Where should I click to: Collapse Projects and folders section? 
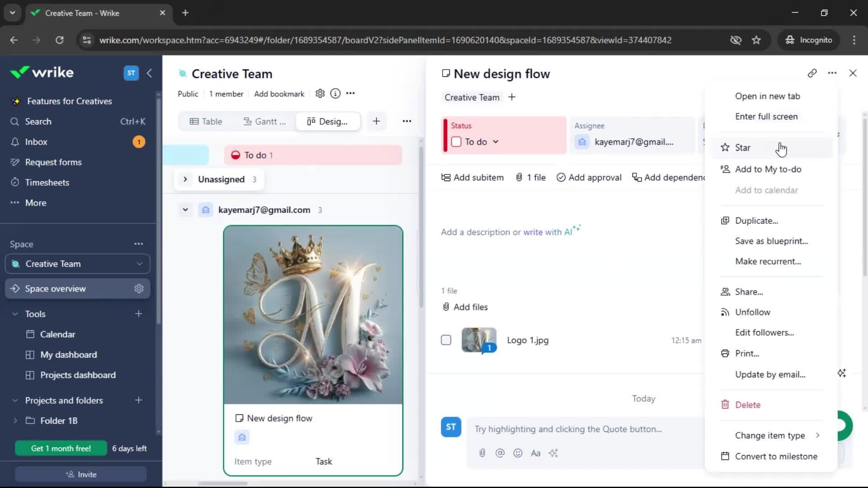[x=15, y=400]
